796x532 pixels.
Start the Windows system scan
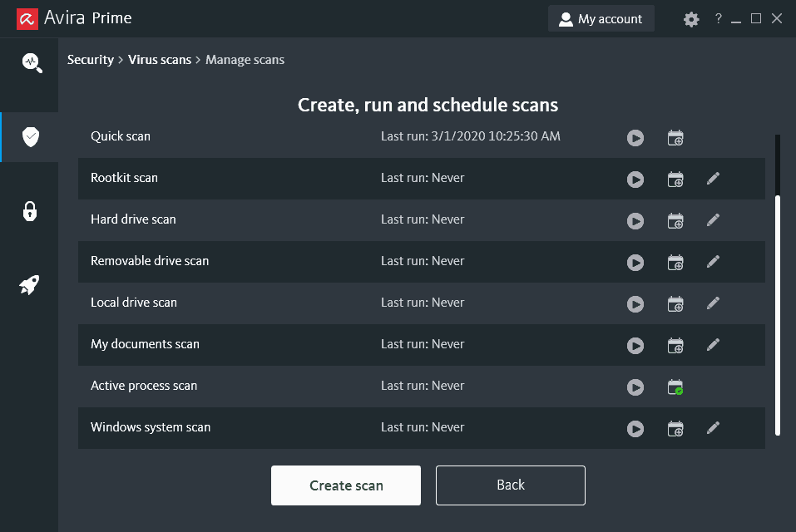[x=635, y=429]
